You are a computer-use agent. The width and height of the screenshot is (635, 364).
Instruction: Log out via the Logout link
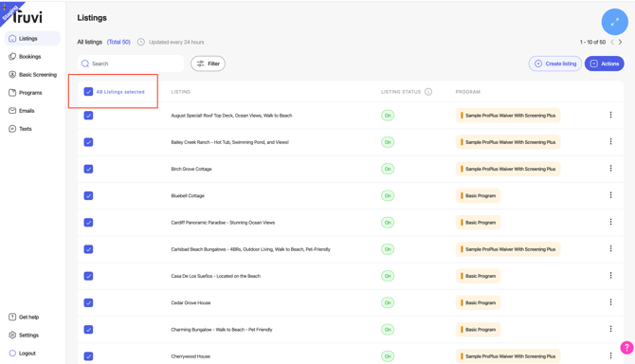[x=23, y=353]
